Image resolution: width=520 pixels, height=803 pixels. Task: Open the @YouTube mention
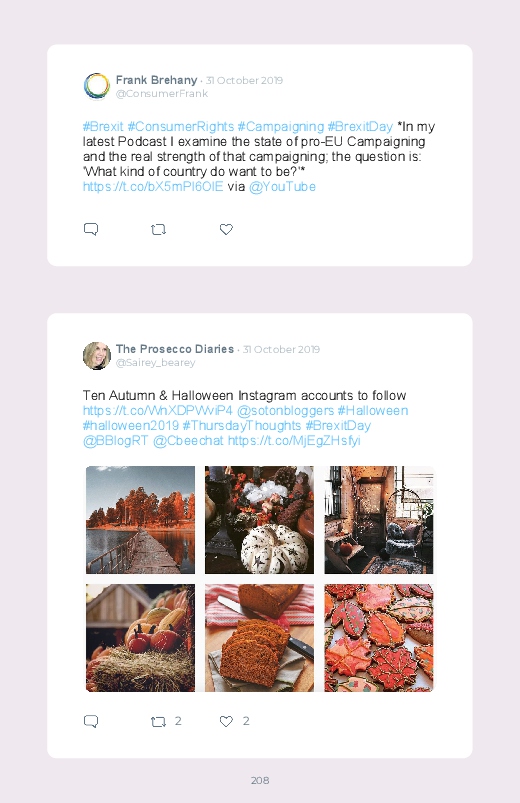282,186
